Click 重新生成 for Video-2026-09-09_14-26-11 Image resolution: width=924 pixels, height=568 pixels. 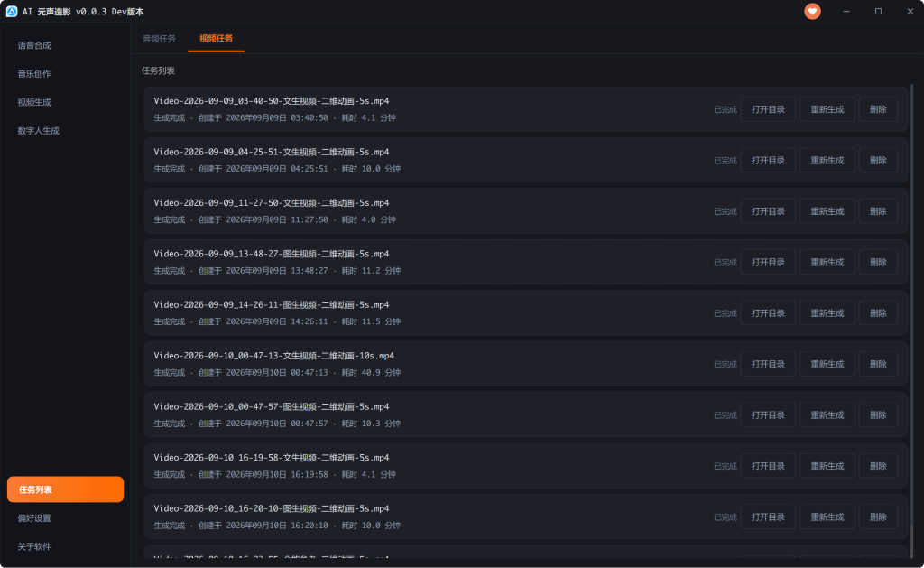(827, 313)
